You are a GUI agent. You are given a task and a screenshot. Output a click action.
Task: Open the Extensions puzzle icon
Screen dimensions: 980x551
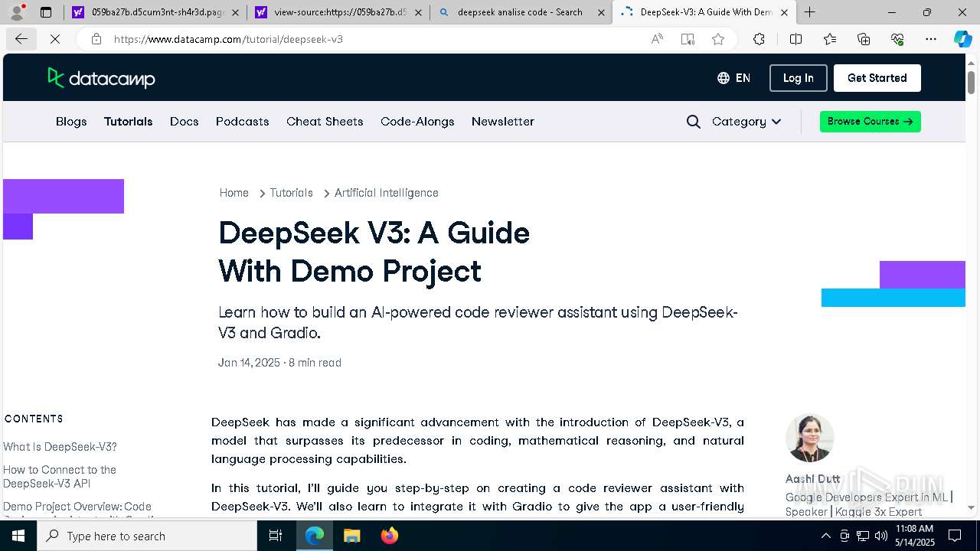click(759, 39)
